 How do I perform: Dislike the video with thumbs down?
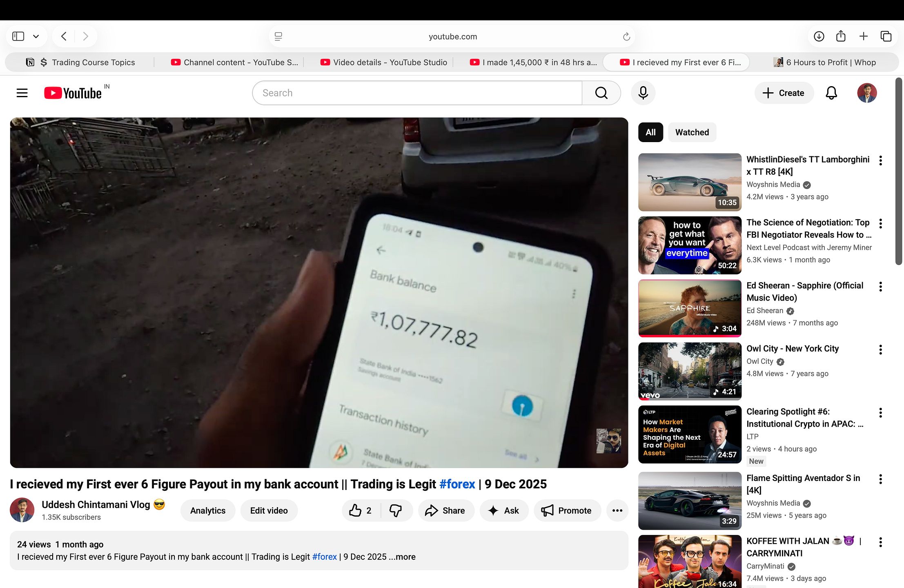pyautogui.click(x=396, y=510)
